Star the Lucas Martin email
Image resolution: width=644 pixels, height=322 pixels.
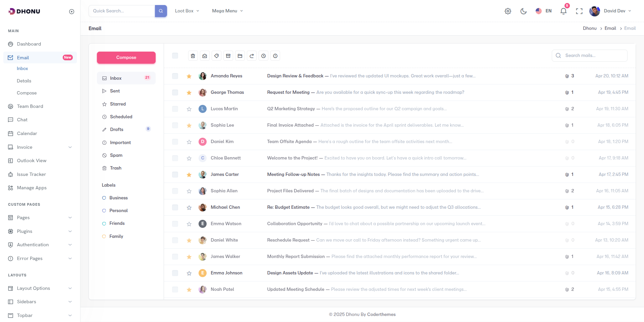[x=189, y=109]
